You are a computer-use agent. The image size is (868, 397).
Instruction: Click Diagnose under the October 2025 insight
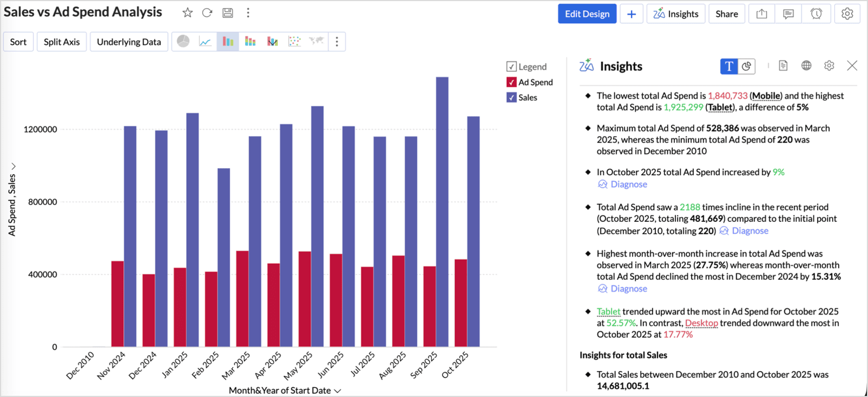coord(628,184)
